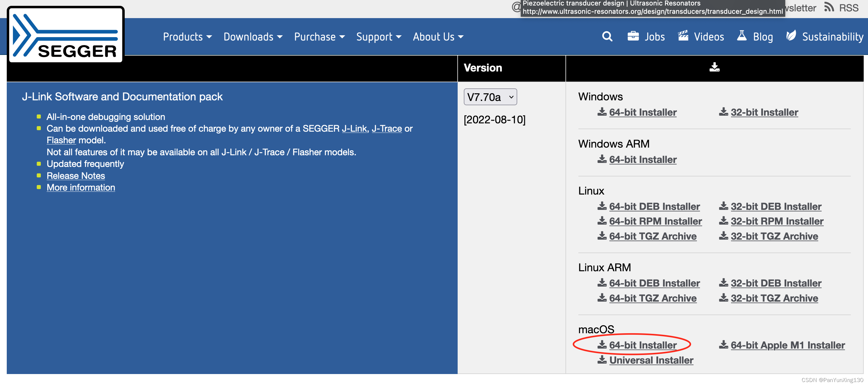This screenshot has width=868, height=386.
Task: Click the SEGGER logo
Action: [x=65, y=35]
